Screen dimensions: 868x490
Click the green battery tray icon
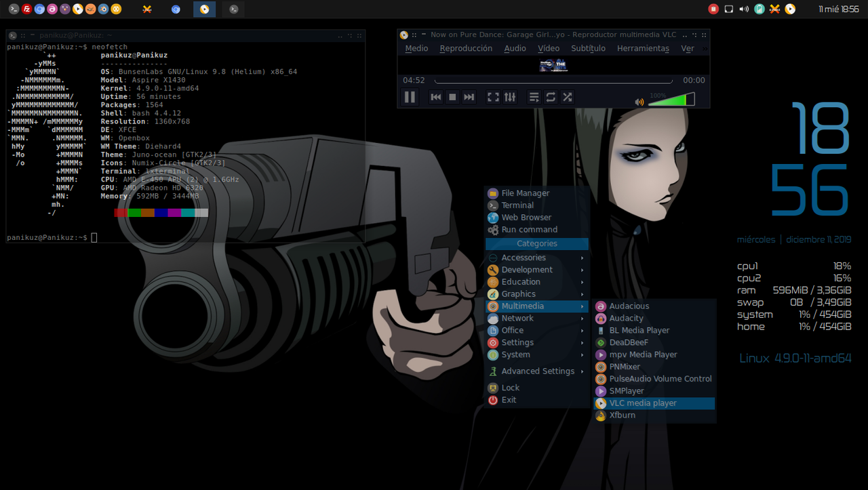click(x=759, y=9)
